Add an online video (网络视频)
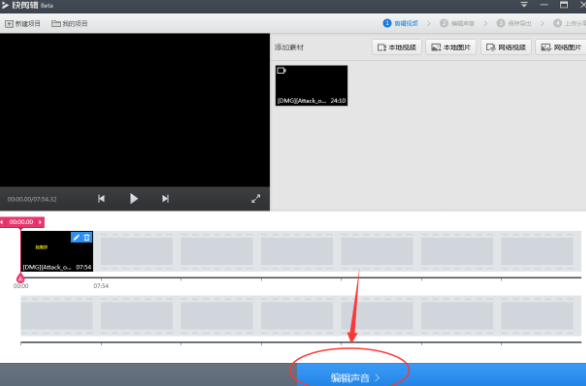Viewport: 586px width, 386px height. point(506,47)
